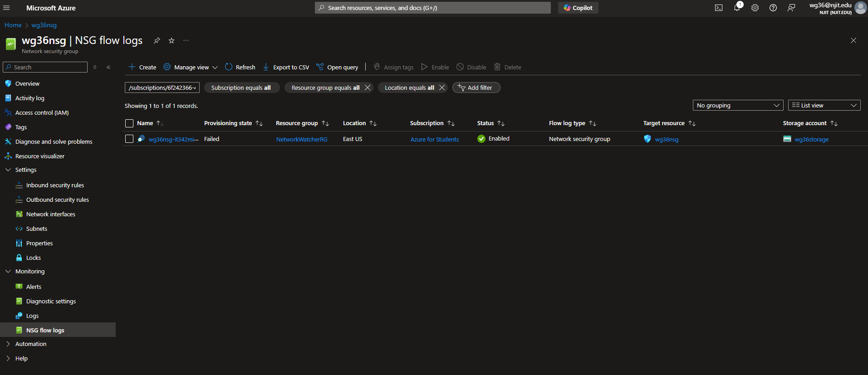Collapse the left navigation pane
The image size is (868, 375).
tap(108, 67)
